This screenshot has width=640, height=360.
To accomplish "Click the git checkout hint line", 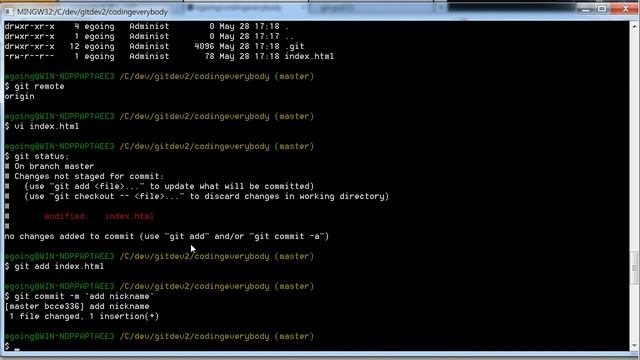I will (x=197, y=196).
